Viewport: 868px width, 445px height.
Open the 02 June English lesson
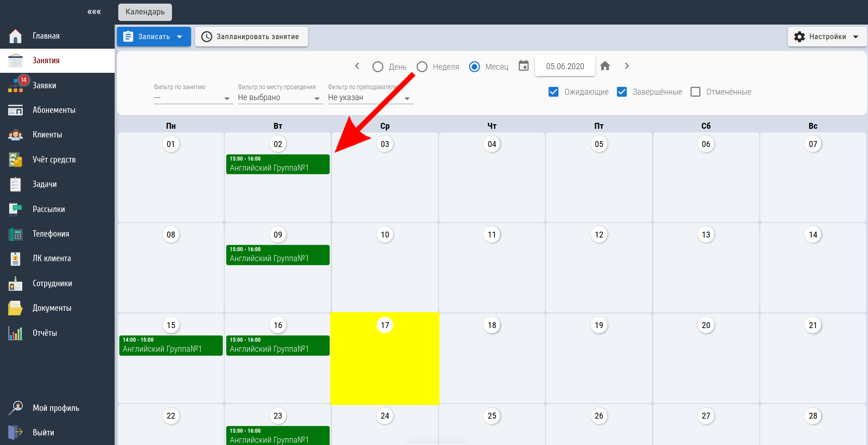[278, 164]
